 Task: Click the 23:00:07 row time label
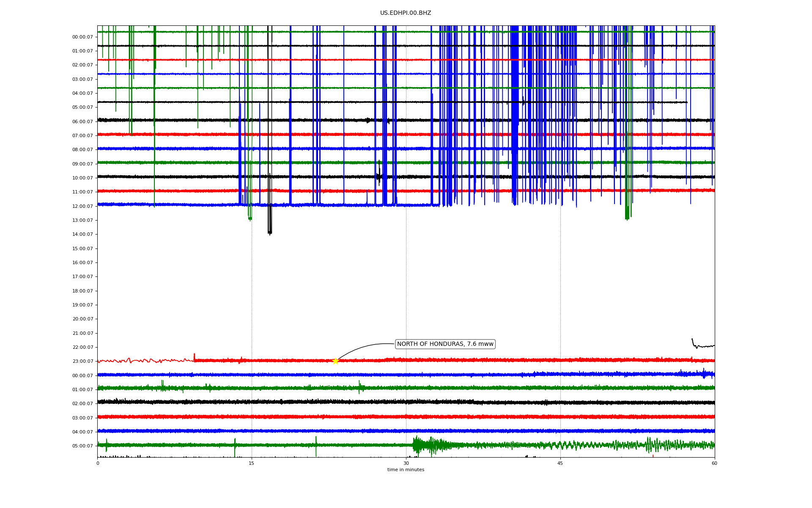tap(82, 362)
